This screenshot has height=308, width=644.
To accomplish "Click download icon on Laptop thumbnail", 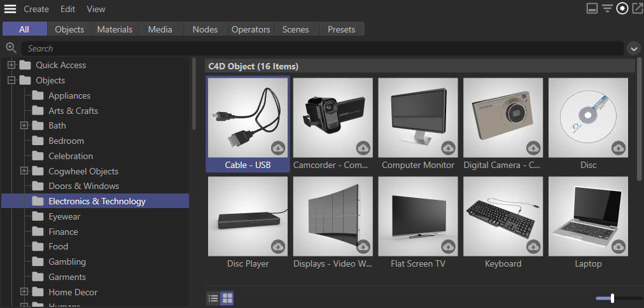I will coord(619,246).
